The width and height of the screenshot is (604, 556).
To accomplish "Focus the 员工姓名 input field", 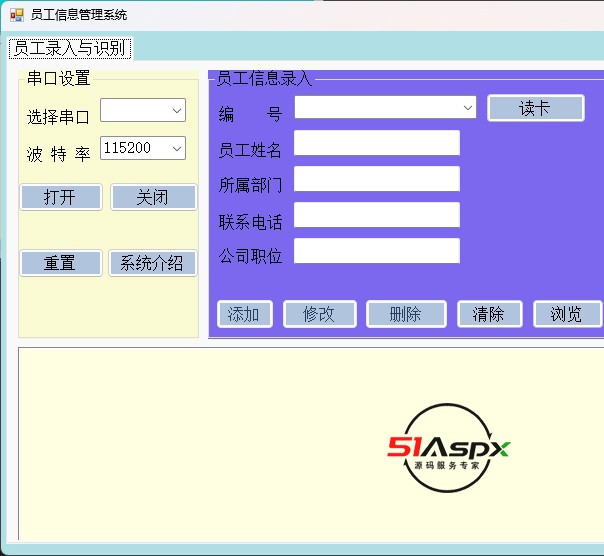I will coord(377,143).
